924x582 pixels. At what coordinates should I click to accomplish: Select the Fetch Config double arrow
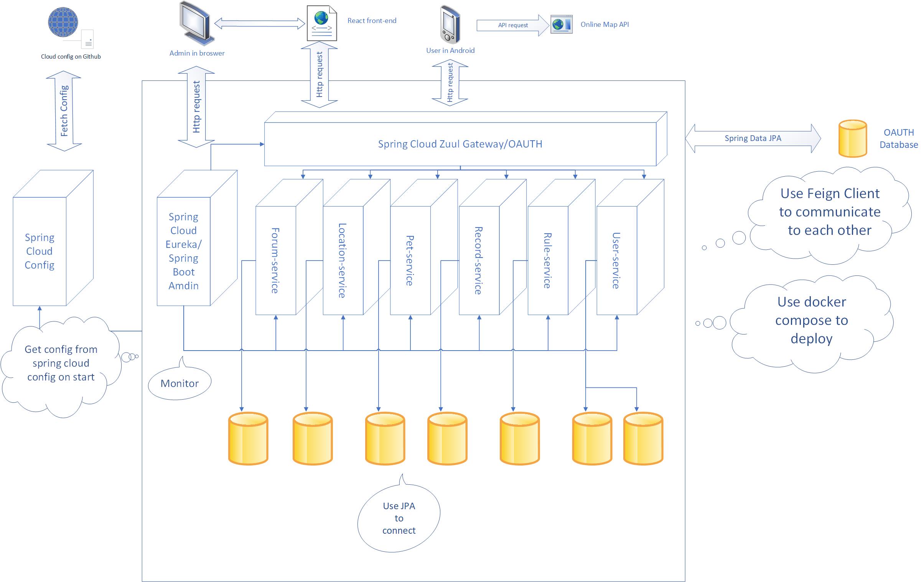(x=64, y=111)
